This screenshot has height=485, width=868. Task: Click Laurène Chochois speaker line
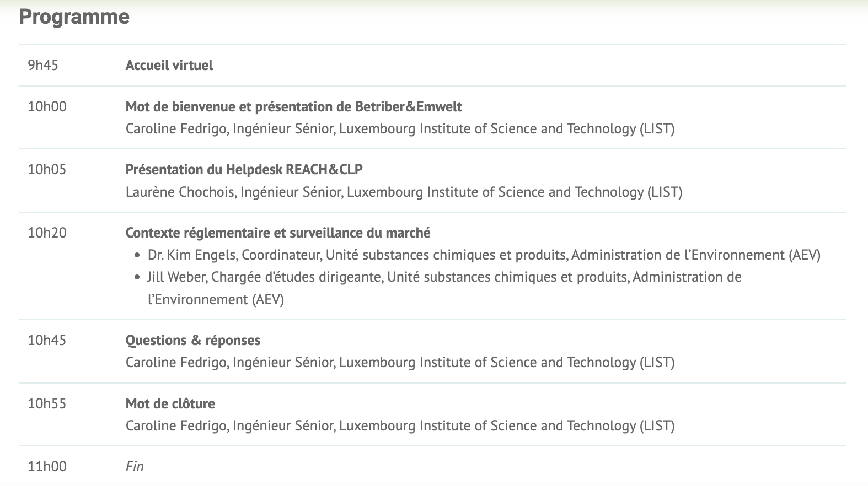(404, 192)
